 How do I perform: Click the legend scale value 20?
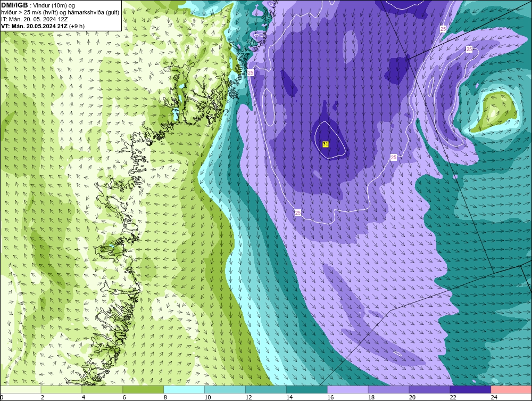[412, 397]
